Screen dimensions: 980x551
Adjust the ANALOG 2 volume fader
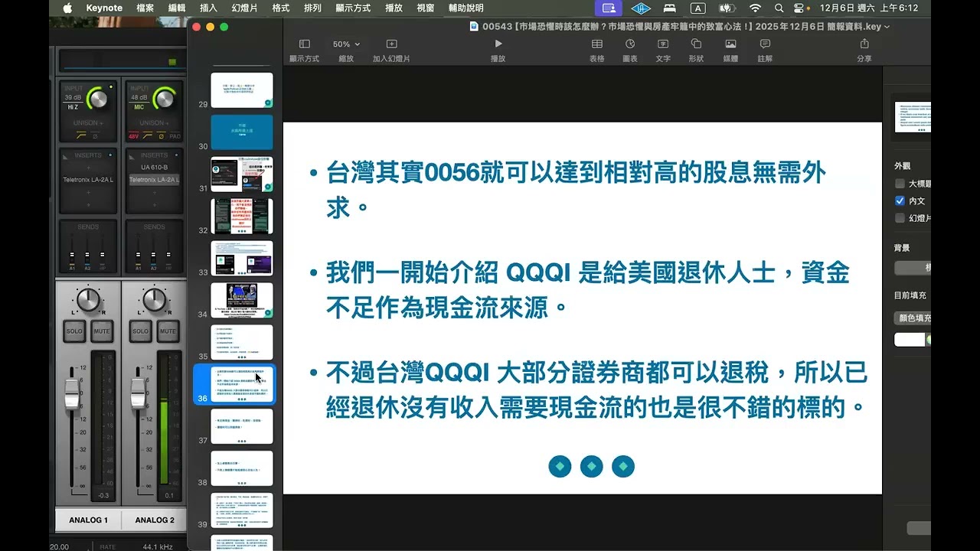[137, 393]
